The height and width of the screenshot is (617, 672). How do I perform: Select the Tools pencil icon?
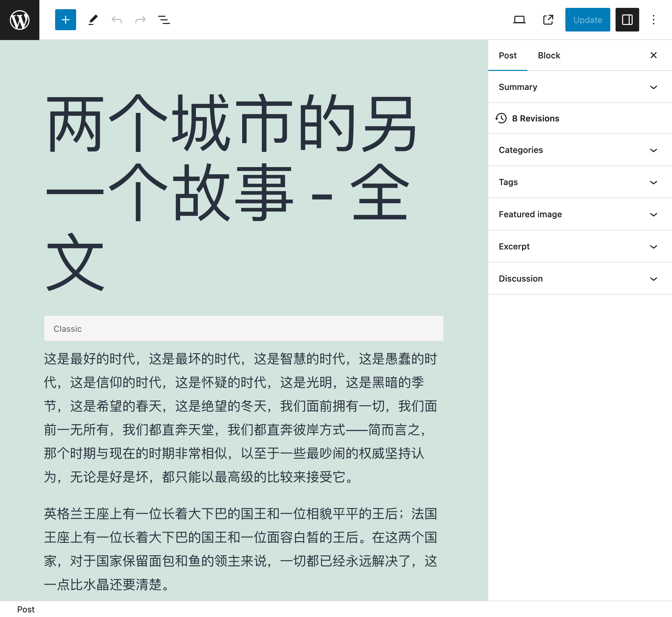coord(93,20)
